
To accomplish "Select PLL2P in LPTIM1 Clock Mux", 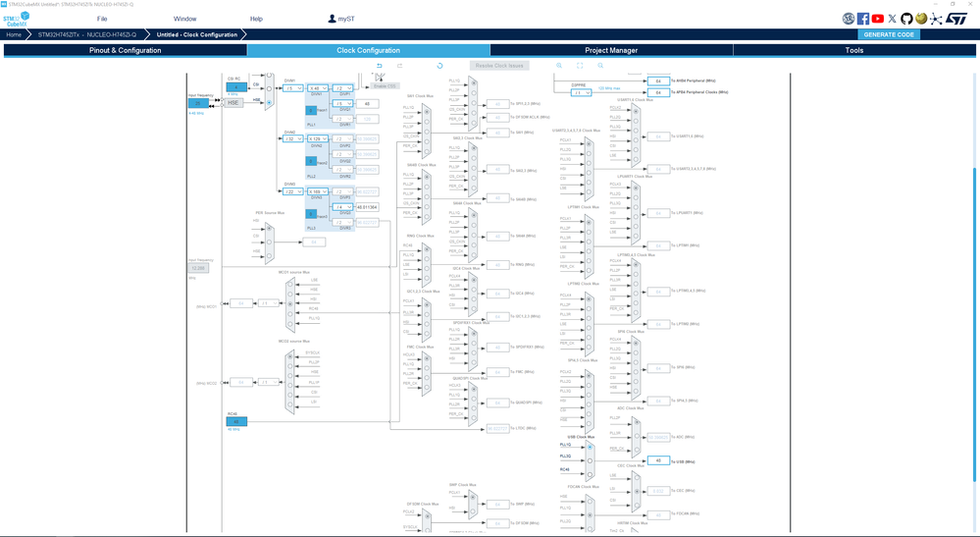I will tap(589, 232).
